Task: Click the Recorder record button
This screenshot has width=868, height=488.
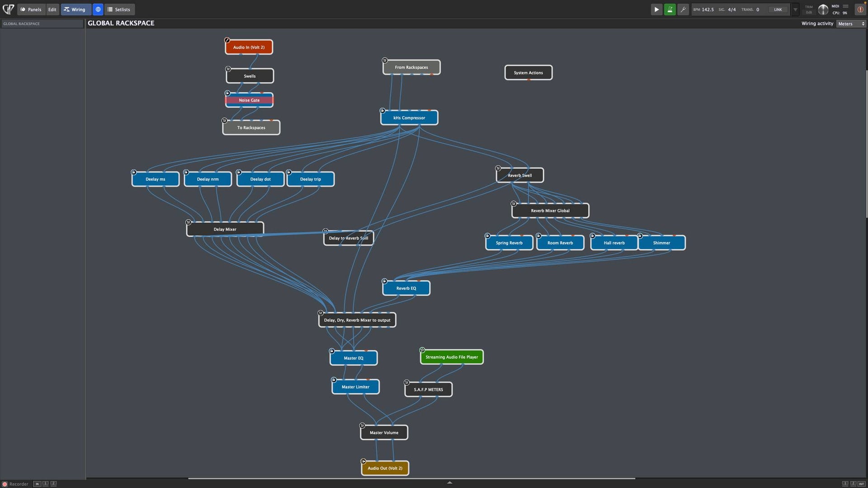Action: coord(5,484)
